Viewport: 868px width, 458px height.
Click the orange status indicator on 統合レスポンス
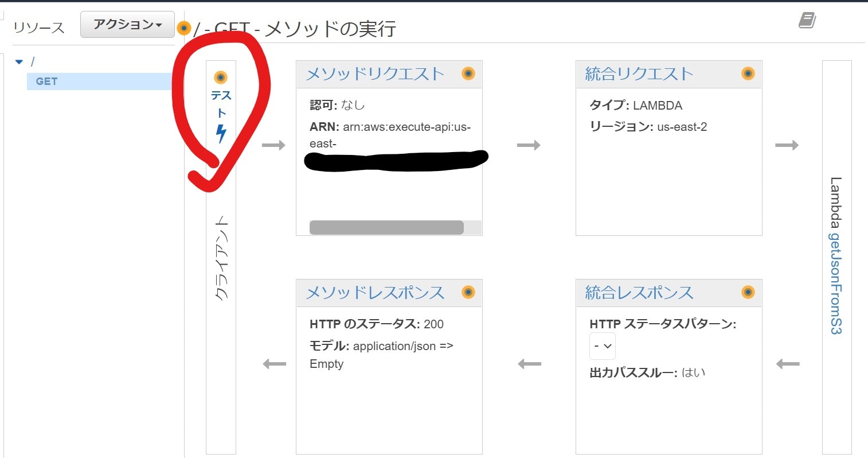(748, 293)
